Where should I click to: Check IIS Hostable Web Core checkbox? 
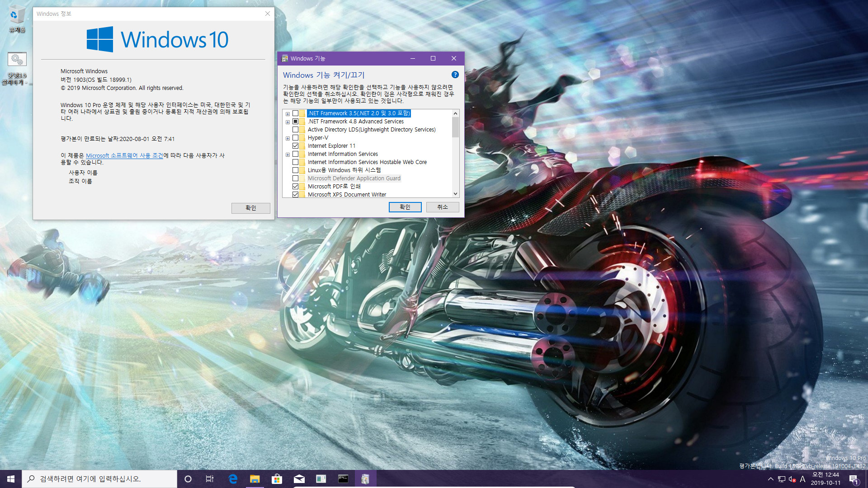click(x=295, y=162)
